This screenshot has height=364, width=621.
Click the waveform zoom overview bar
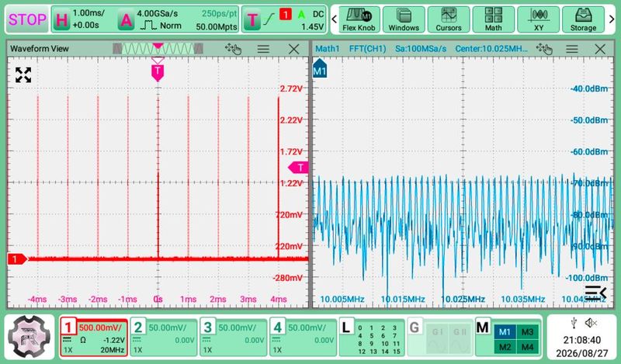[x=158, y=49]
